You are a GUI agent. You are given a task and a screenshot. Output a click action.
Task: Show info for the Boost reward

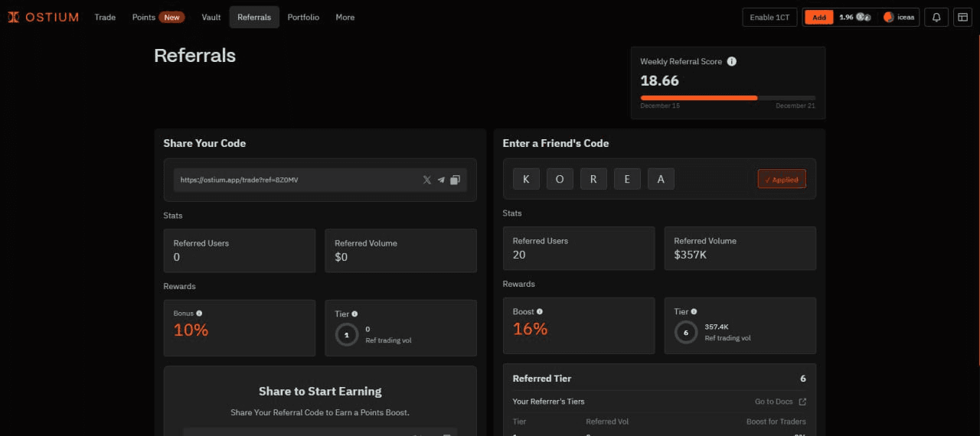[539, 311]
